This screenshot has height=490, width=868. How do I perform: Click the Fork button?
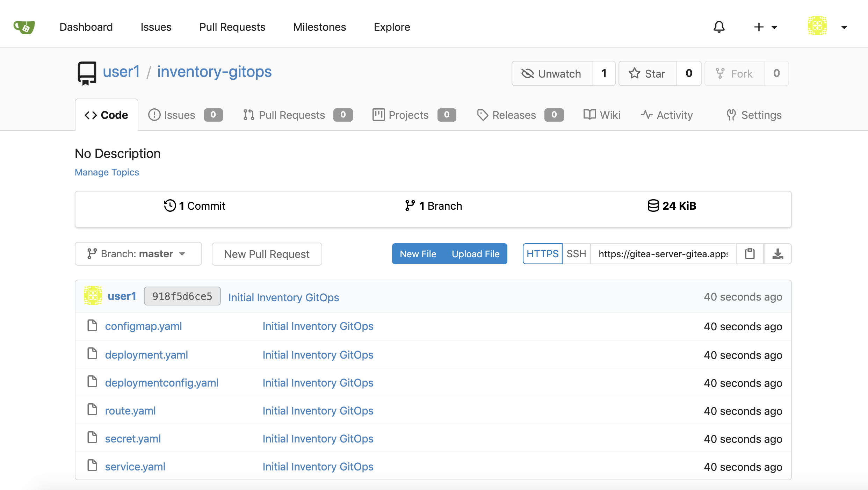734,73
